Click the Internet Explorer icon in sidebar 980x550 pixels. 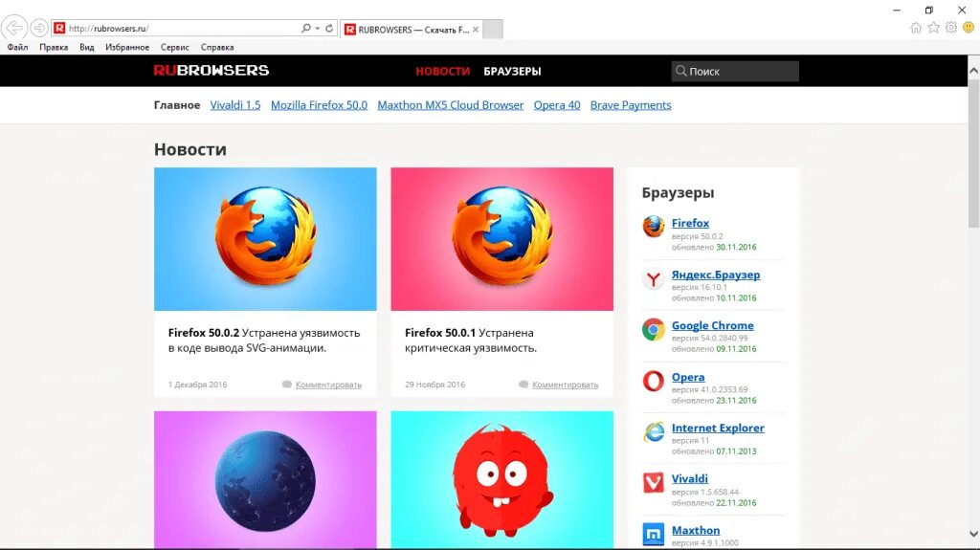click(x=654, y=432)
